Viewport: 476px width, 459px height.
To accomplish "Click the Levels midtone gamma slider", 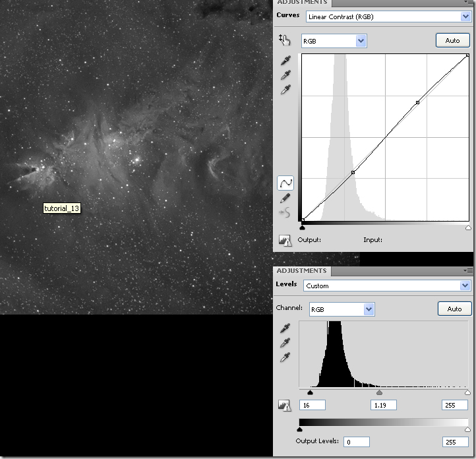I will pos(379,392).
